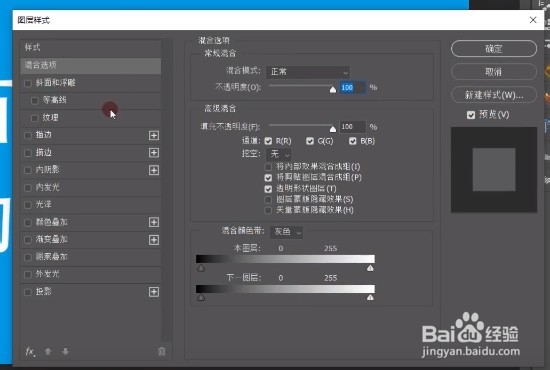Click the 下一图层 white point slider triangle
The width and height of the screenshot is (550, 370).
tap(370, 298)
